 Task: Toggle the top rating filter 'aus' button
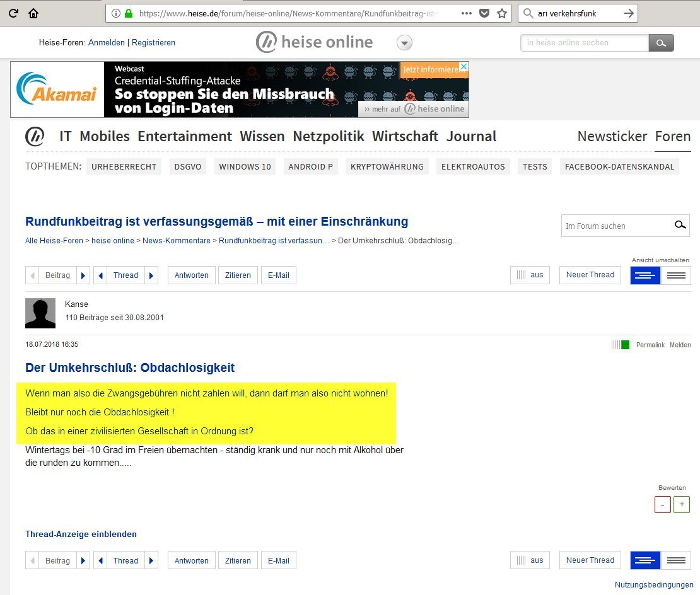[530, 275]
